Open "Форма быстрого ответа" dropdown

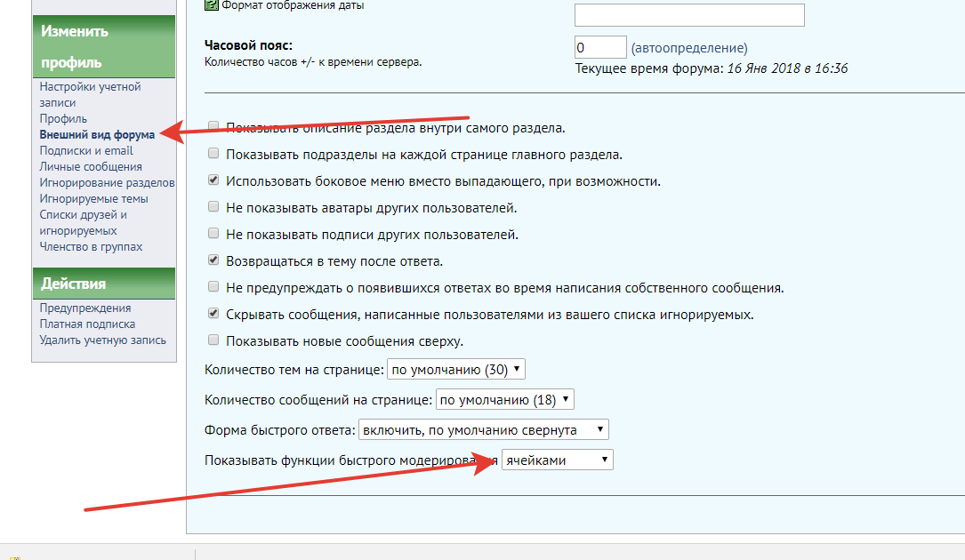click(x=484, y=430)
